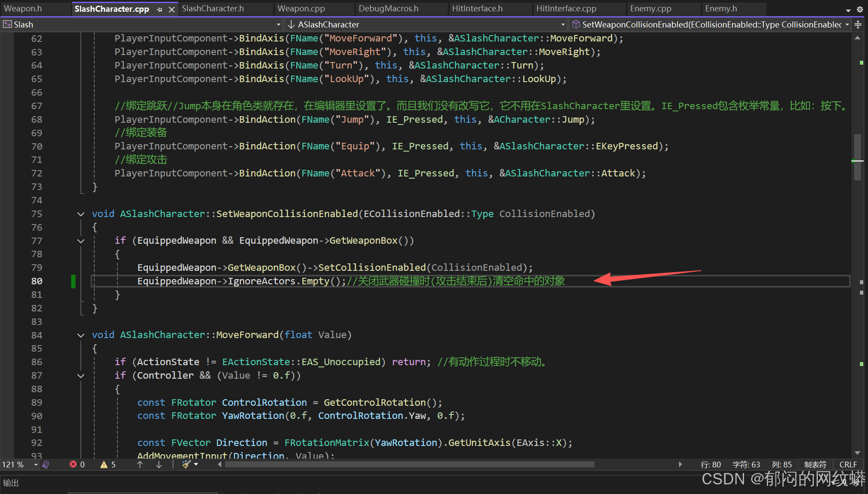
Task: Switch to the Weapon.cpp tab
Action: 301,9
